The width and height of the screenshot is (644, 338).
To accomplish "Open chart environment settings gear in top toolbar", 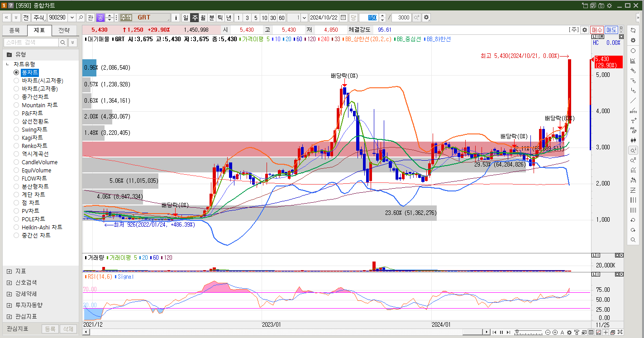I will [426, 18].
